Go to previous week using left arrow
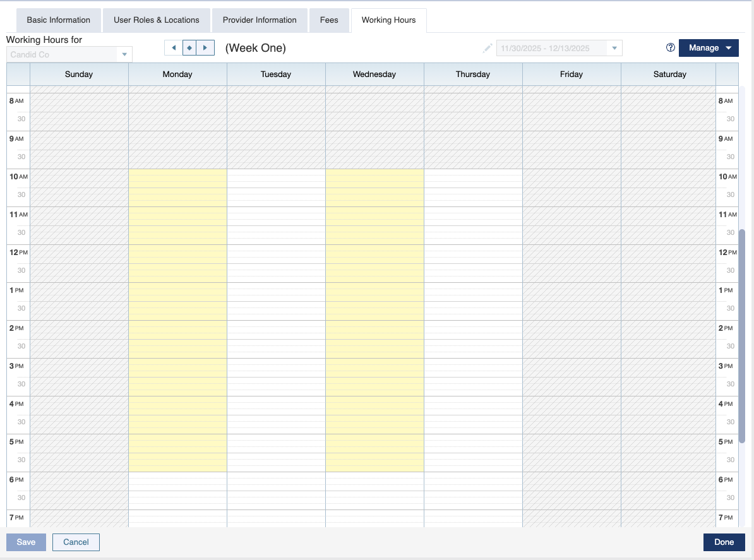 (174, 48)
